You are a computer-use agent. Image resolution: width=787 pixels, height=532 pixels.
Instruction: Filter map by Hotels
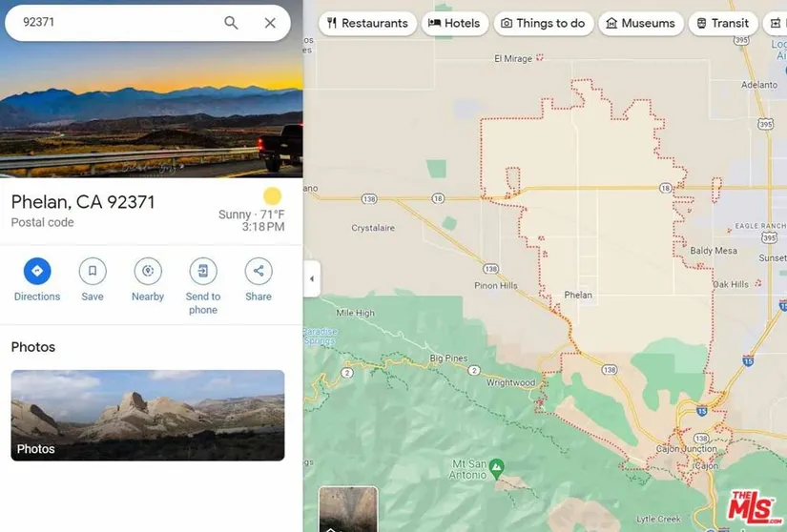pos(455,23)
